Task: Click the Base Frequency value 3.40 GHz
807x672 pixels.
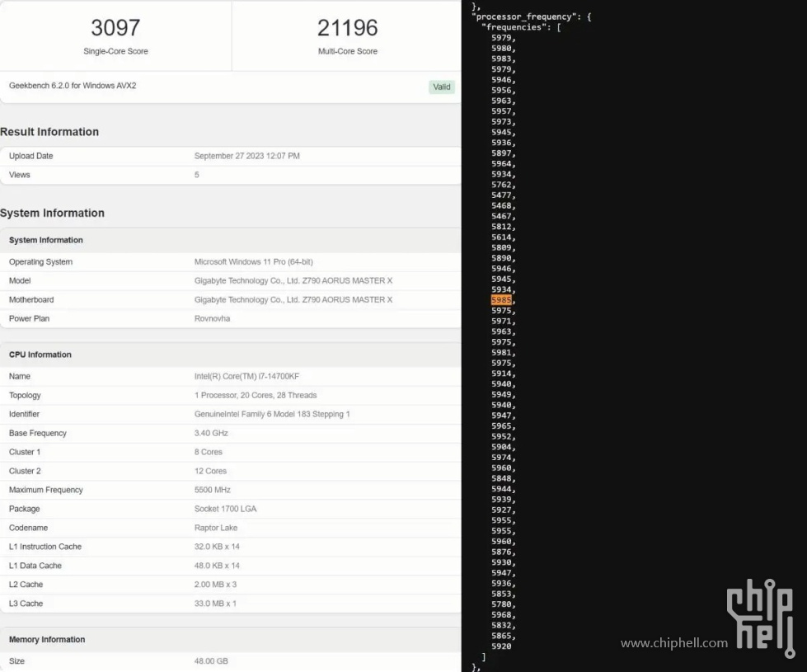Action: click(211, 433)
